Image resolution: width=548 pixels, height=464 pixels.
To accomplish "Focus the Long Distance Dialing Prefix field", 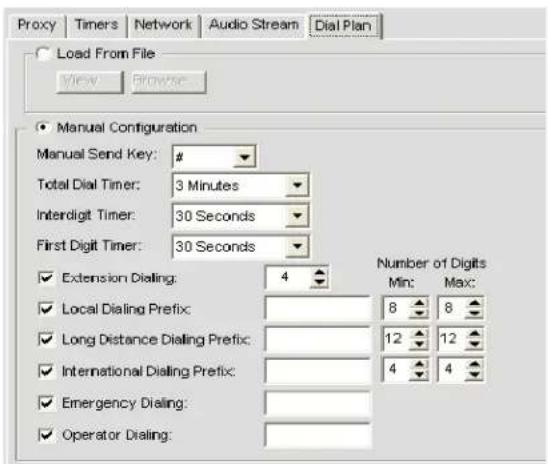I will (318, 339).
